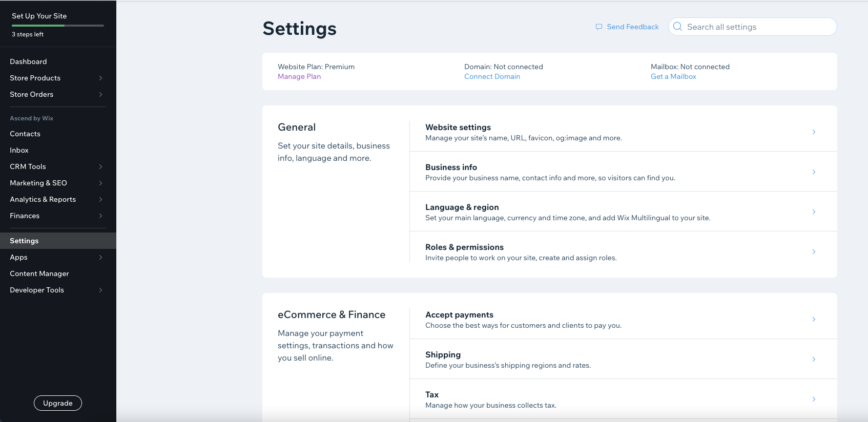Open Website settings row arrow
Screen dimensions: 868x422
pyautogui.click(x=814, y=132)
